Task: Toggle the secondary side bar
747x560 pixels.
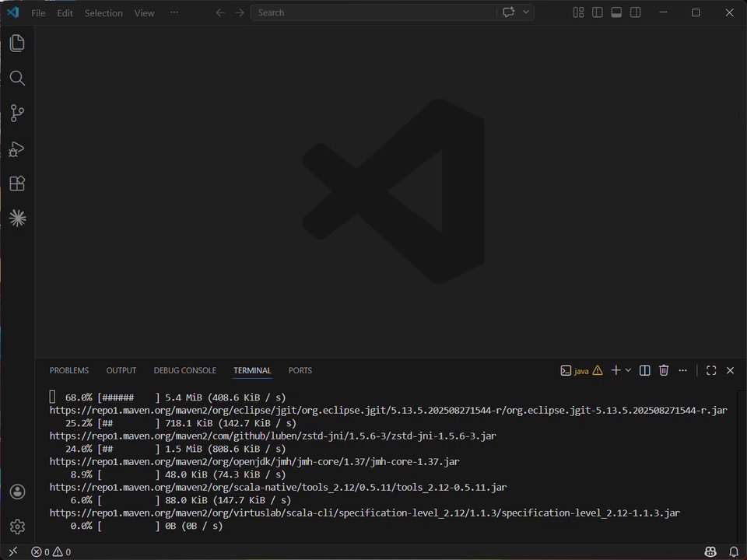Action: 635,13
